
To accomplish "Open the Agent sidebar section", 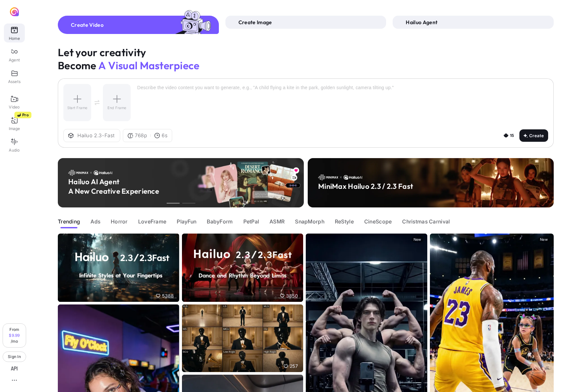I will [14, 55].
